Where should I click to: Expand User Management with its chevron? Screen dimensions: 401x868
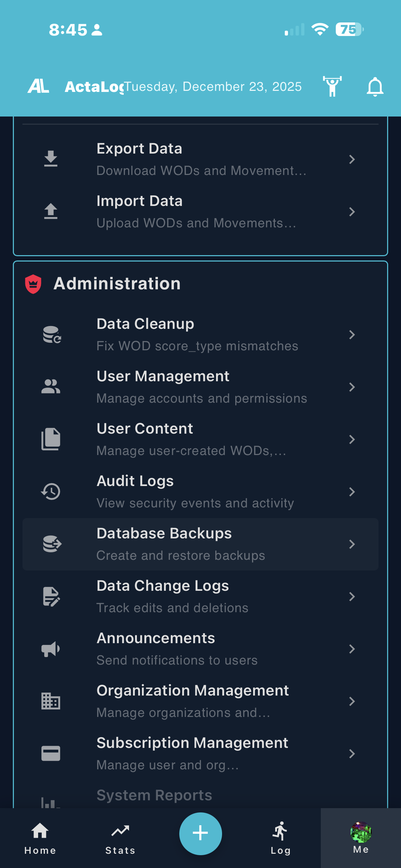352,387
